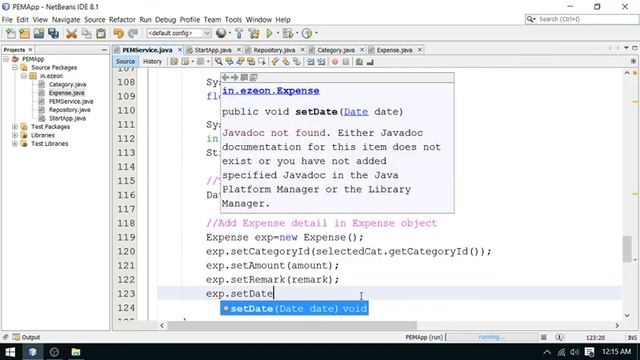Run the project with green play icon

269,33
